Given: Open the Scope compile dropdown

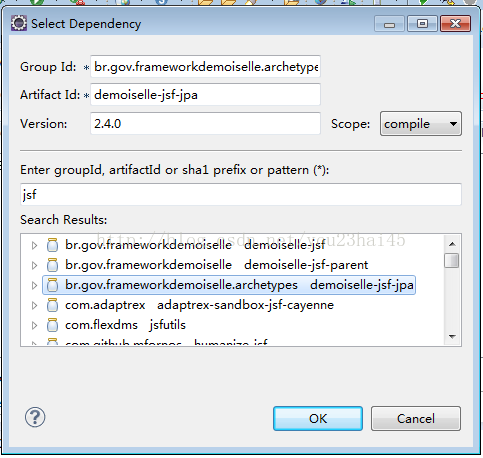Looking at the screenshot, I should click(421, 124).
